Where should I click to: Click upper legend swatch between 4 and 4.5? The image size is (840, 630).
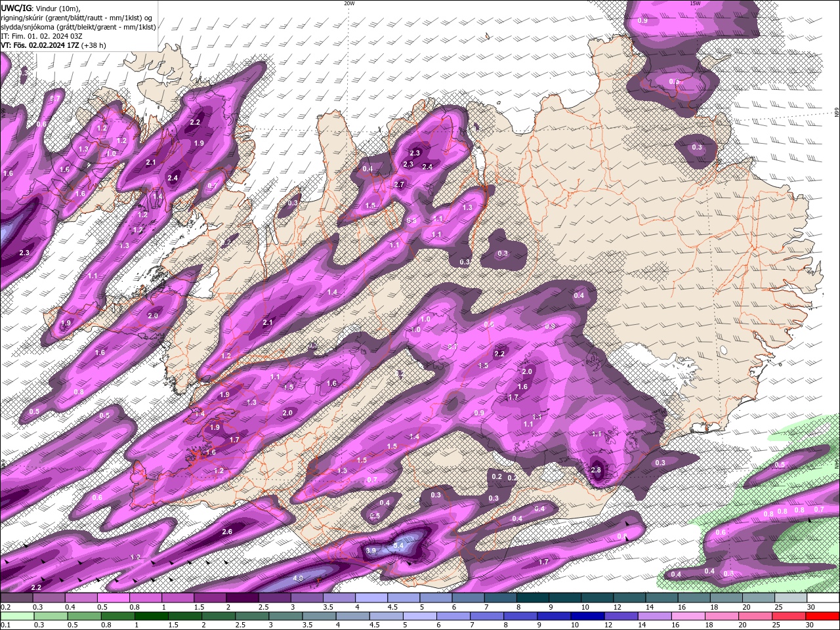pos(371,598)
